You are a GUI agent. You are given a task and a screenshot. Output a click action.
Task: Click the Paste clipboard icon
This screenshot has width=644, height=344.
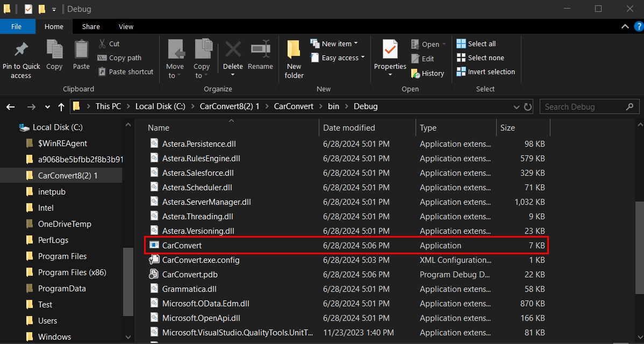click(x=81, y=50)
